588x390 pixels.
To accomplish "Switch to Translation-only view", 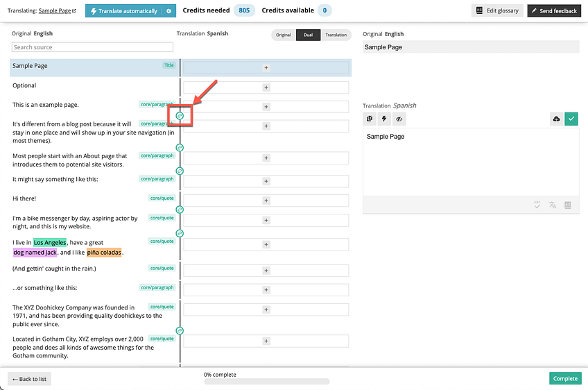I will pyautogui.click(x=336, y=35).
